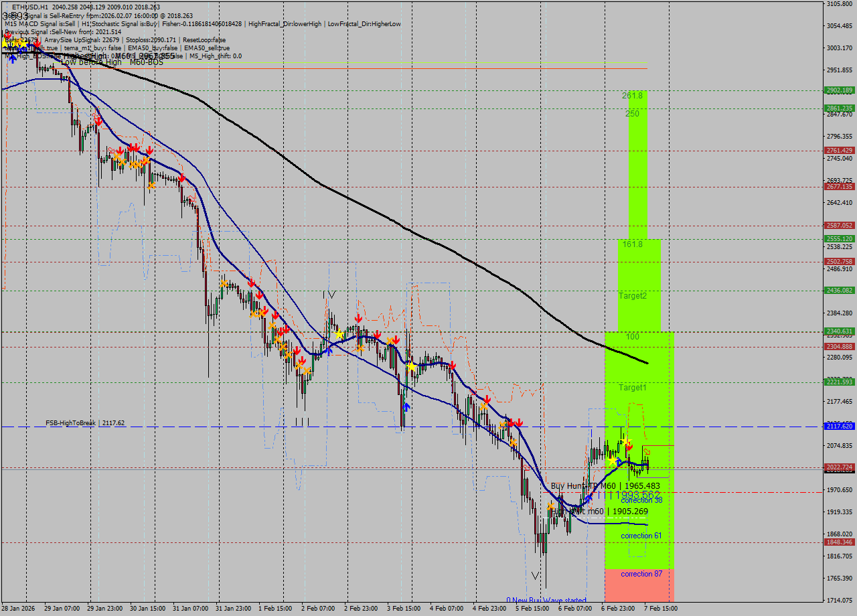The image size is (857, 616).
Task: Click the blue up arrow at top-left corner
Action: coord(12,59)
